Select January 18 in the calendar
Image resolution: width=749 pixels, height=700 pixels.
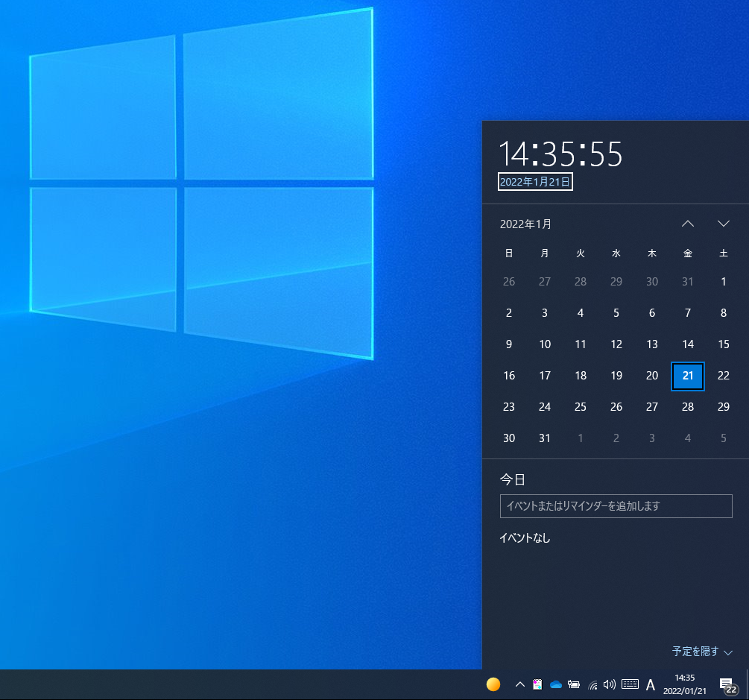click(x=581, y=376)
